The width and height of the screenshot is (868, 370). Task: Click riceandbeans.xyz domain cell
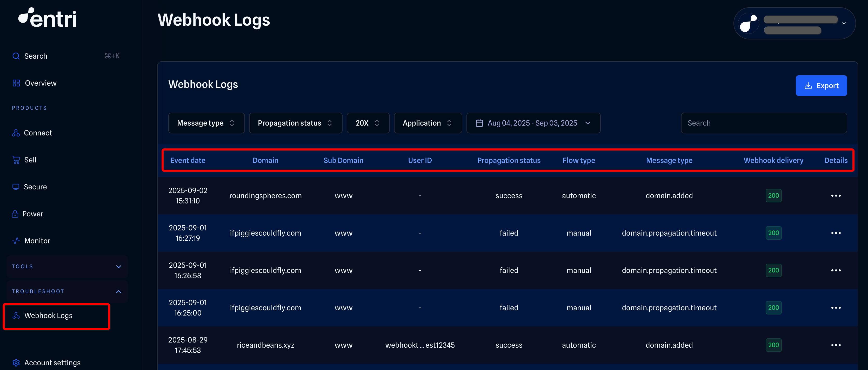[x=265, y=345]
